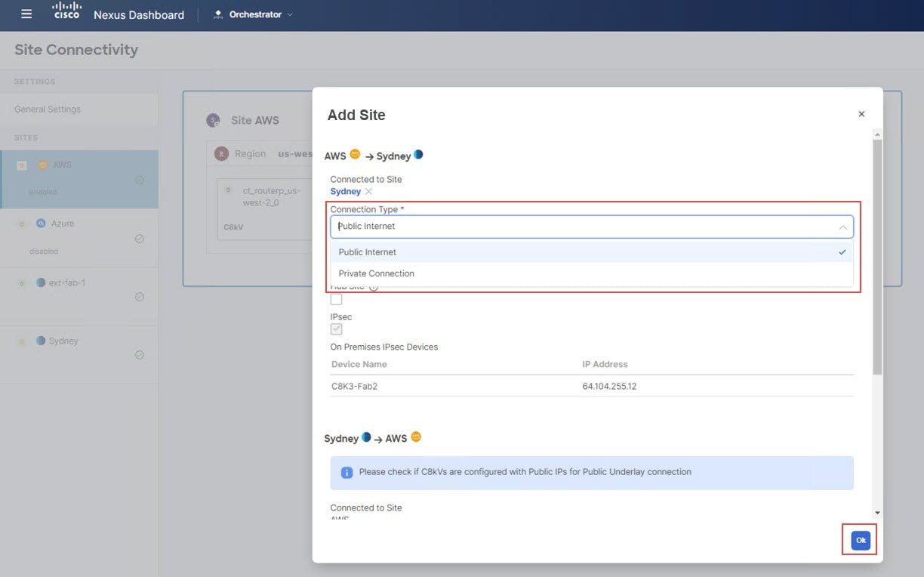The height and width of the screenshot is (577, 924).
Task: Click the Add Site dialog vertical scrollbar
Action: coord(877,258)
